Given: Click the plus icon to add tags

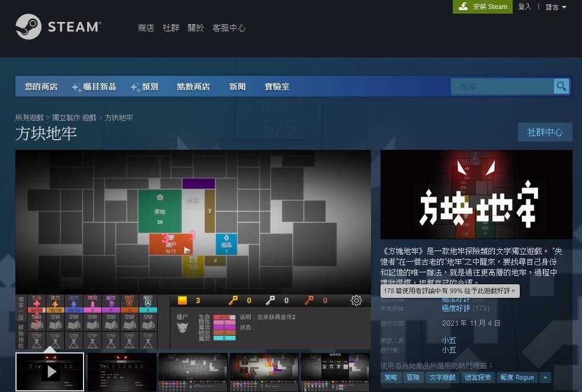Looking at the screenshot, I should coord(545,377).
